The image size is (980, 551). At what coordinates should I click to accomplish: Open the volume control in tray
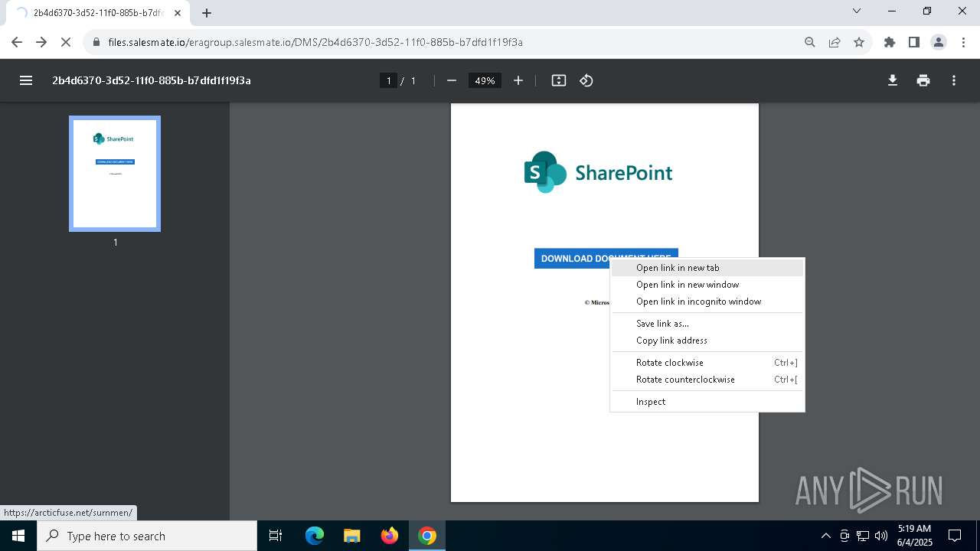click(x=881, y=536)
